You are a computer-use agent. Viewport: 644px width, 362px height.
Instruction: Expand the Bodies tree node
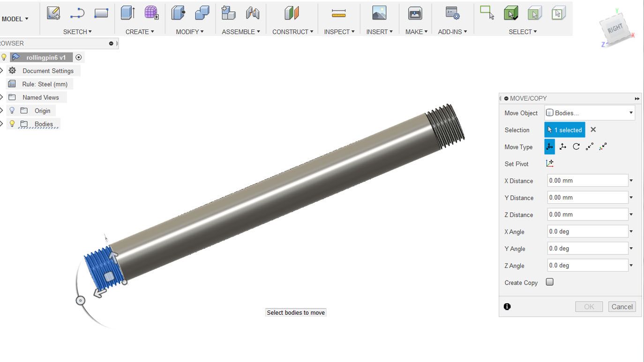pyautogui.click(x=1, y=124)
